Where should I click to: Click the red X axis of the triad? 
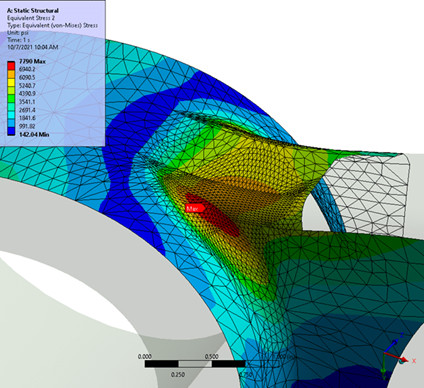tap(397, 357)
